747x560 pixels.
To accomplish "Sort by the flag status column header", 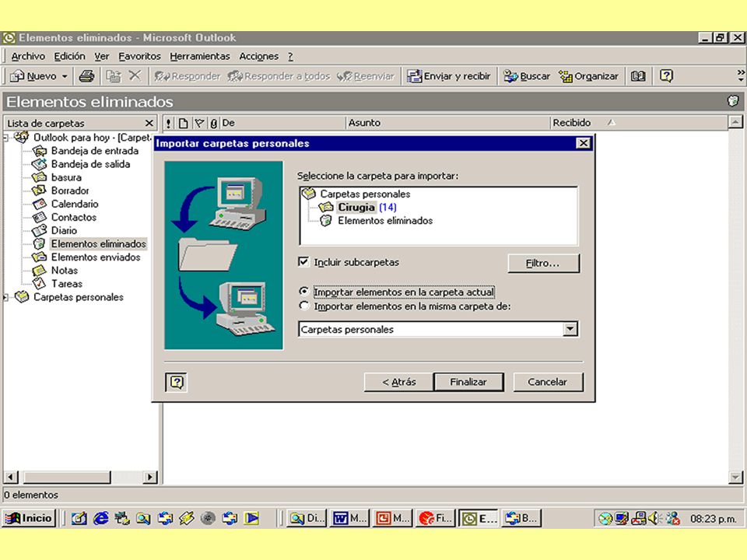I will [199, 123].
